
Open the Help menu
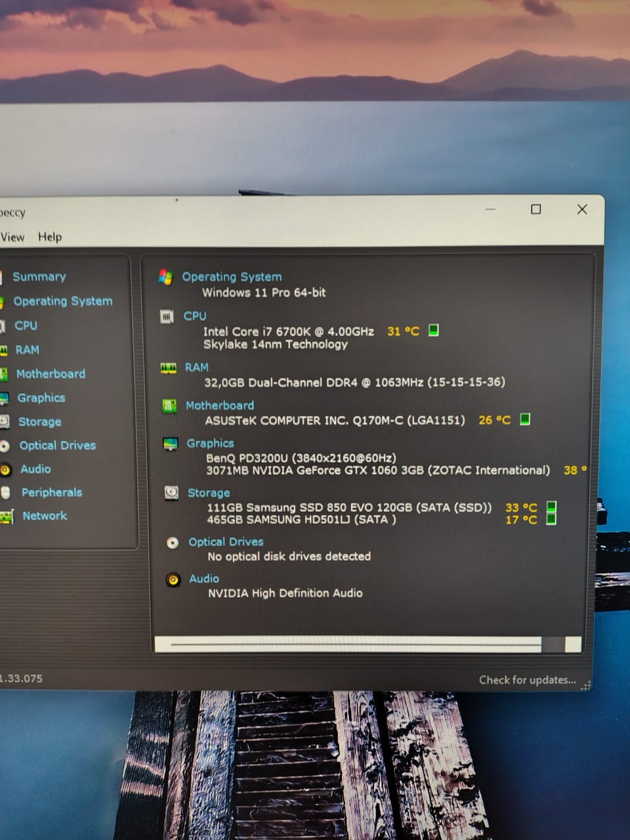50,237
